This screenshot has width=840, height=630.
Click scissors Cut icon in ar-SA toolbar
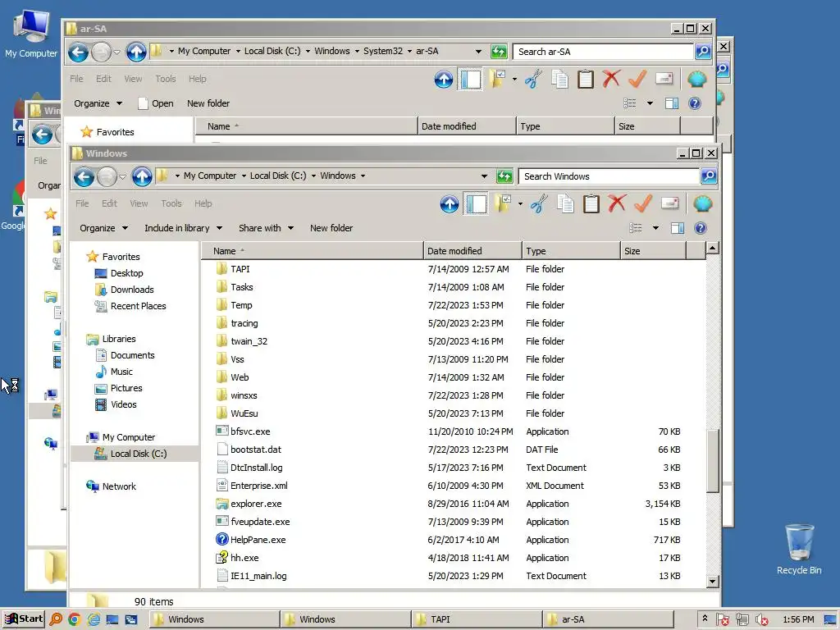point(533,80)
